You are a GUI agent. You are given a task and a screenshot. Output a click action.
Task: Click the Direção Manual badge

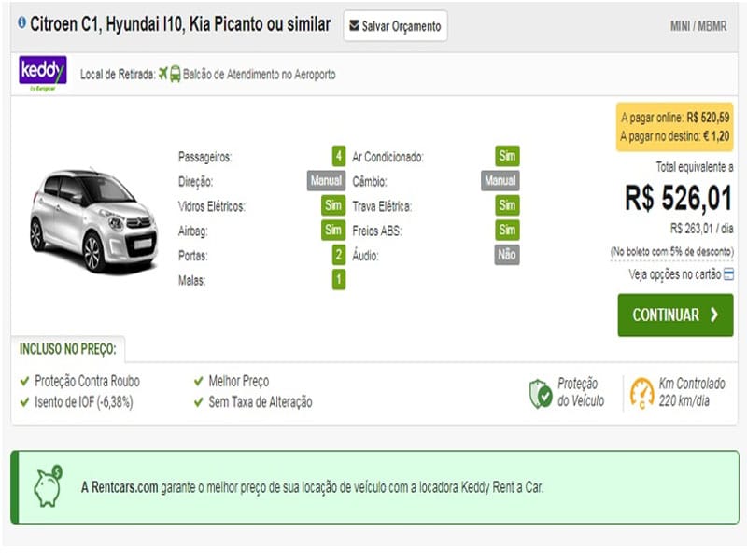pyautogui.click(x=326, y=180)
